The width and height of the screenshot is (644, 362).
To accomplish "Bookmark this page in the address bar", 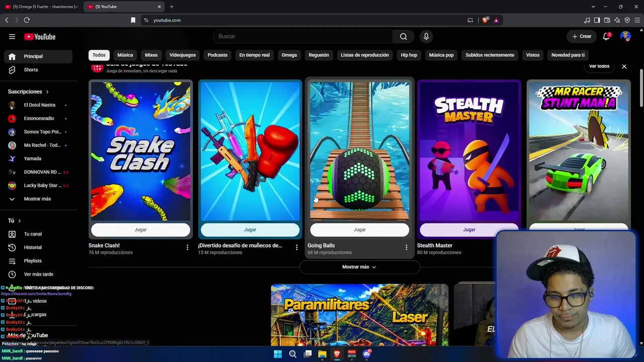I will pyautogui.click(x=133, y=20).
